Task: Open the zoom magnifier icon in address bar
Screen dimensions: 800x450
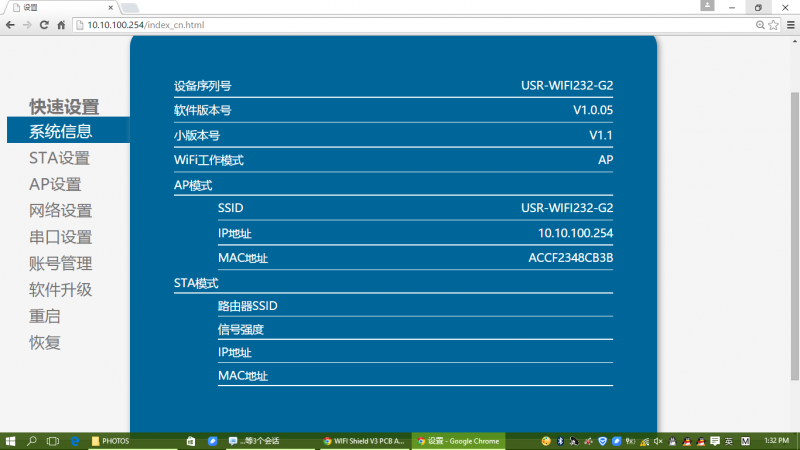Action: 760,25
